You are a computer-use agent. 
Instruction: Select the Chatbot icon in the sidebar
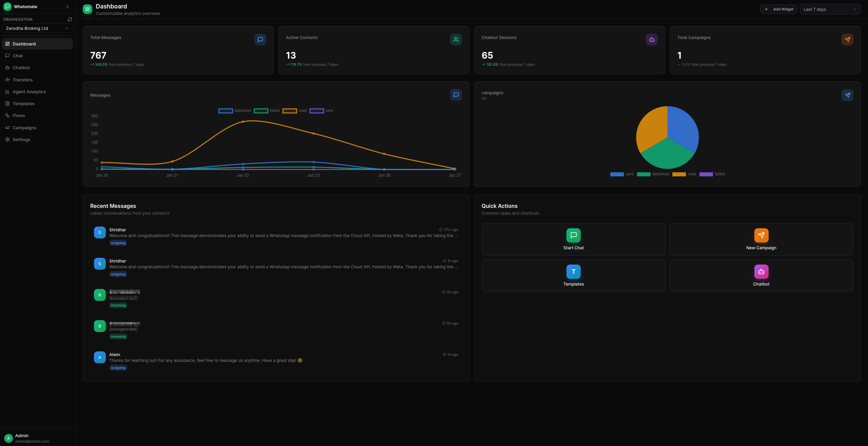[7, 67]
